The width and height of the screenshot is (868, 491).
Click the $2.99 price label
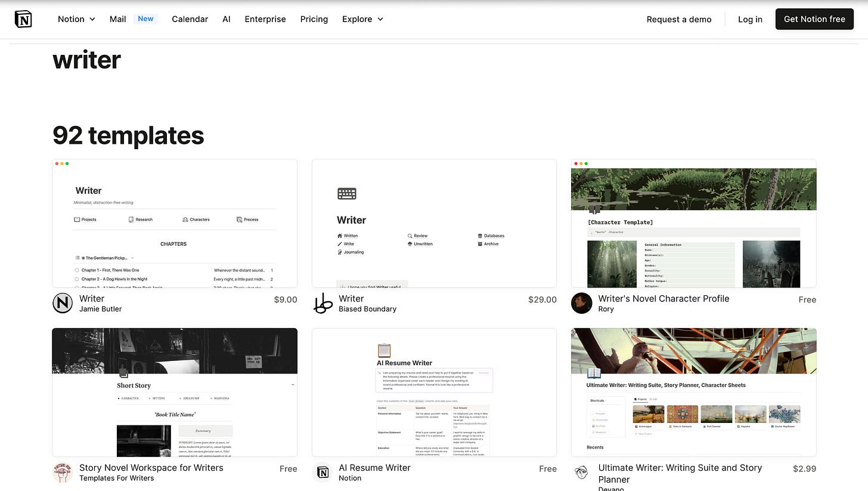coord(805,468)
